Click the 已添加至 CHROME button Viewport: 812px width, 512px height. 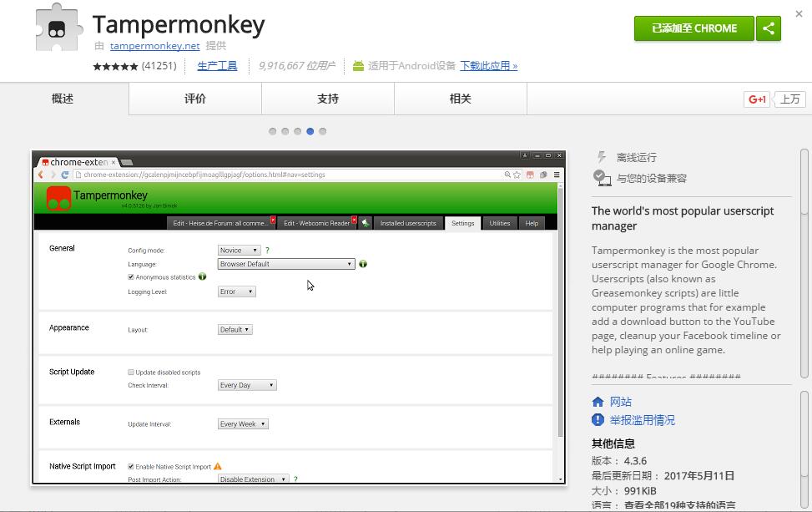tap(694, 28)
